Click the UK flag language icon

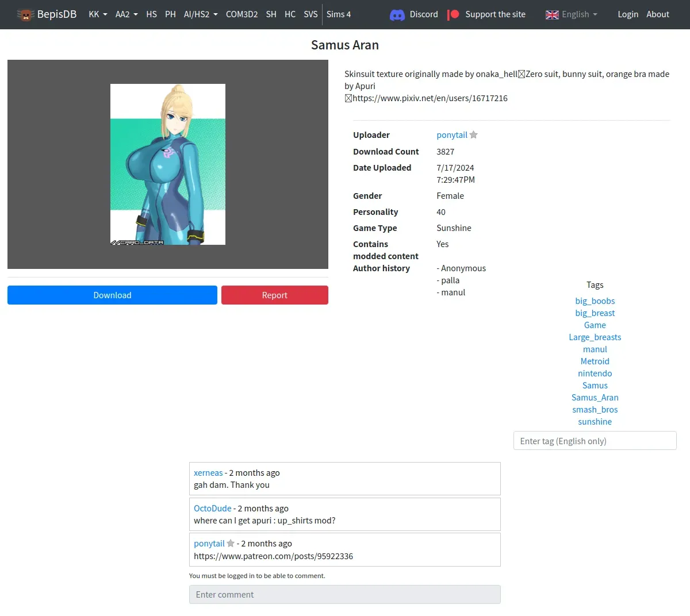coord(552,15)
